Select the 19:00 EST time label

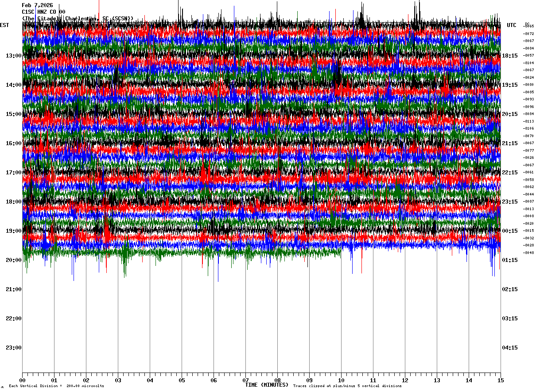pyautogui.click(x=13, y=231)
